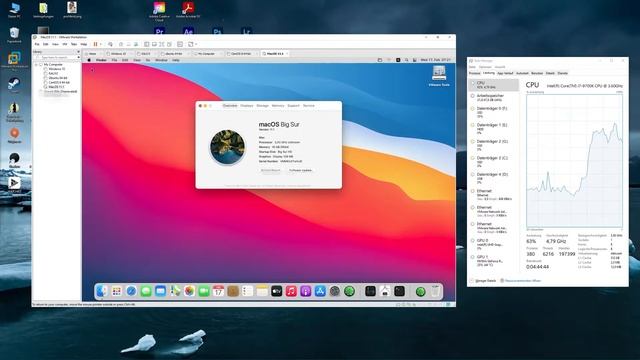Open Maps app in the dock
Viewport: 640px width, 360px height.
(175, 291)
